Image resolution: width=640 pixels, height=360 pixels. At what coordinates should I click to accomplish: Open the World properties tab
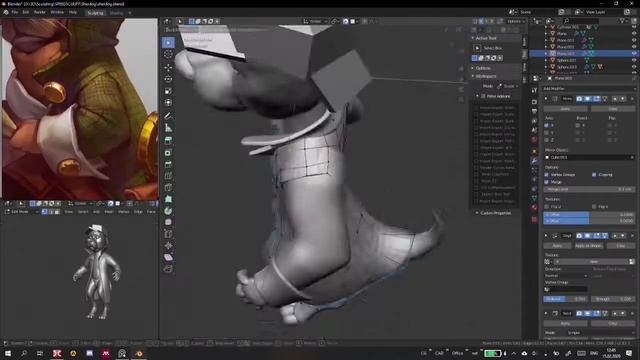pyautogui.click(x=534, y=140)
